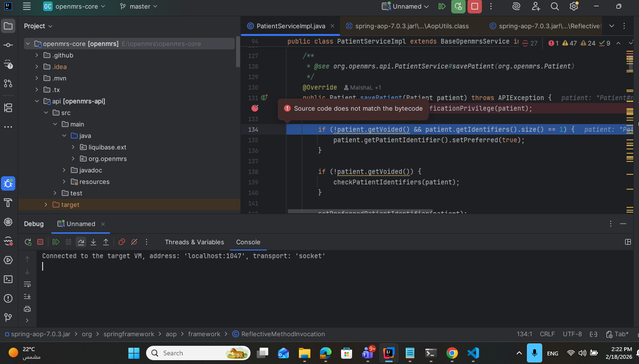
Task: Open Git tool window in left sidebar
Action: tap(8, 317)
